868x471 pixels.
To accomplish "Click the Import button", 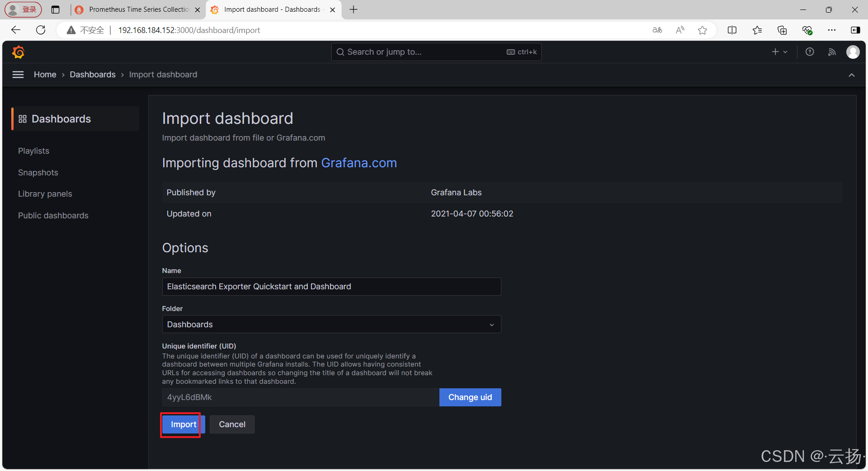I will pyautogui.click(x=184, y=424).
